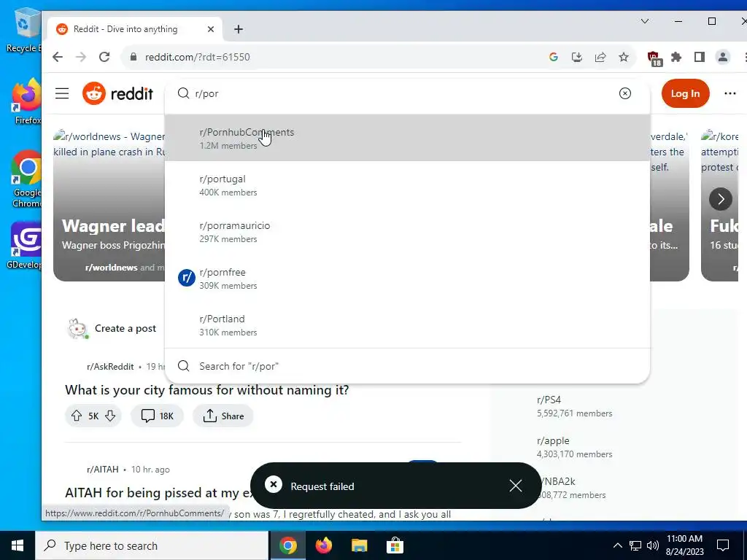Share this page using the share icon
Screen dimensions: 747x560
pos(600,57)
